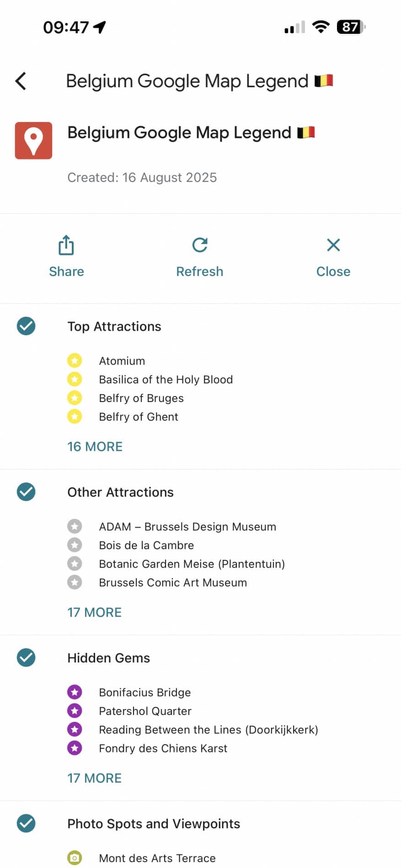Close the map legend with X
The width and height of the screenshot is (401, 868).
pos(333,245)
